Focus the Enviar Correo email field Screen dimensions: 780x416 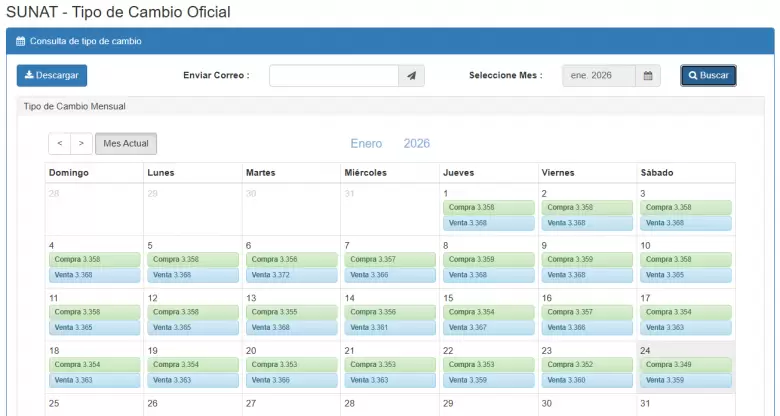pos(334,76)
